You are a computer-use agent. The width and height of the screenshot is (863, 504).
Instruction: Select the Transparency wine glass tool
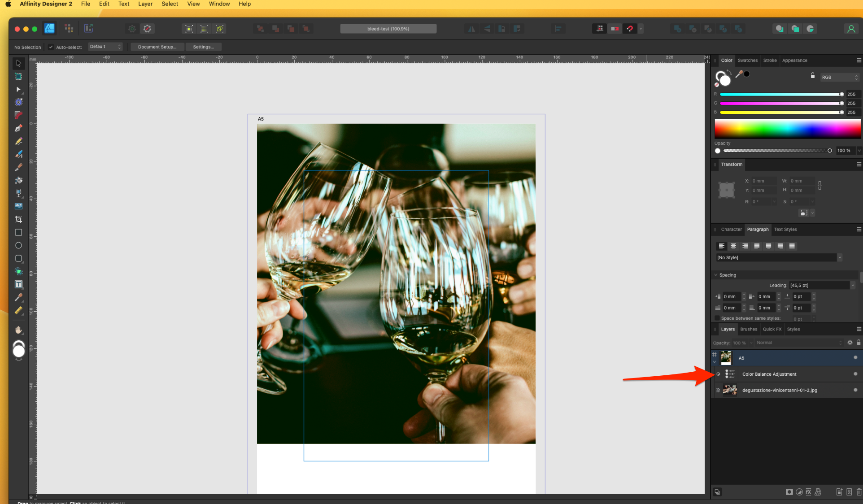(x=18, y=193)
